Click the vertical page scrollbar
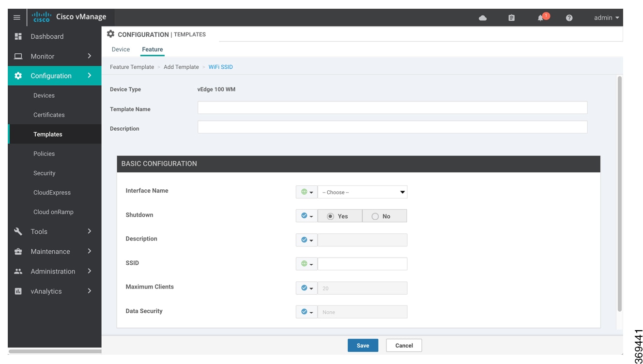Screen dimensions: 643x364 (x=620, y=194)
